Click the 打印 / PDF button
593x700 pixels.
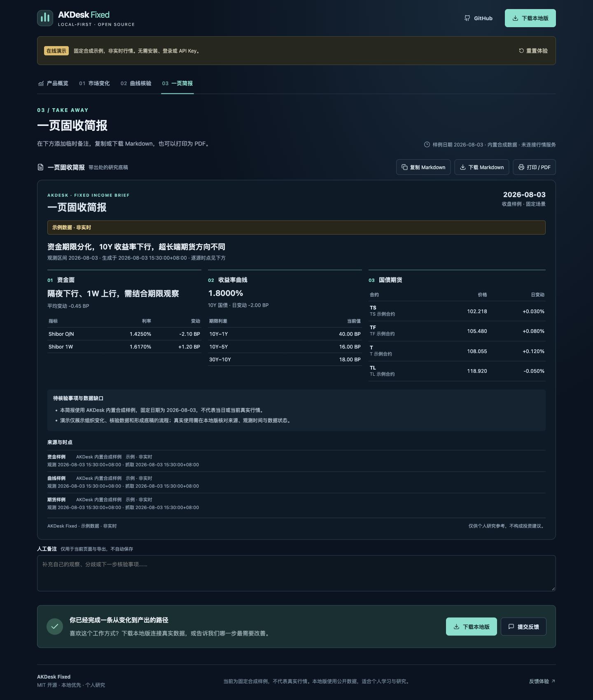coord(535,167)
